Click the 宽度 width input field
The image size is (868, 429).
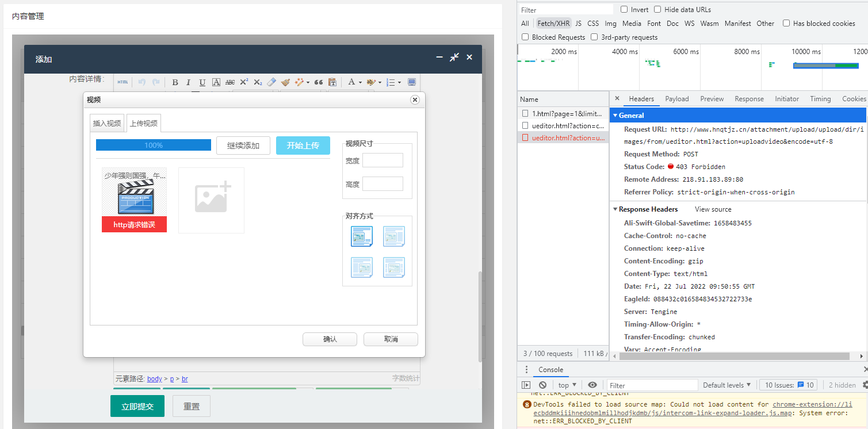383,160
